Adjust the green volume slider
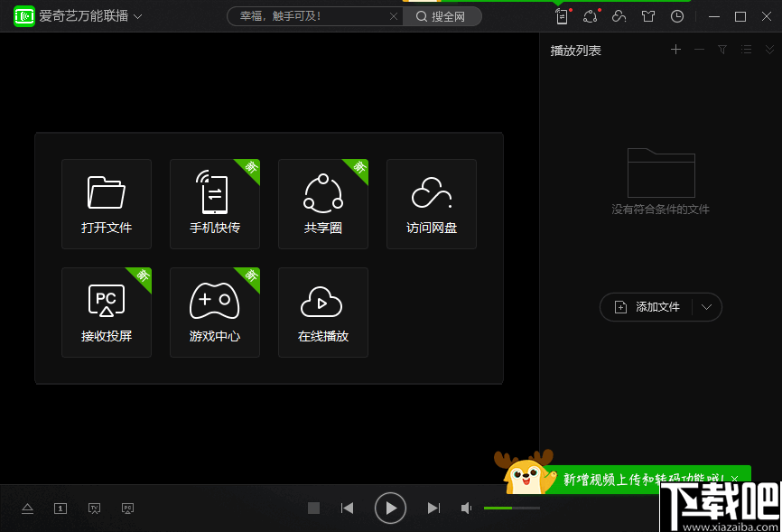The height and width of the screenshot is (532, 782). [x=512, y=508]
